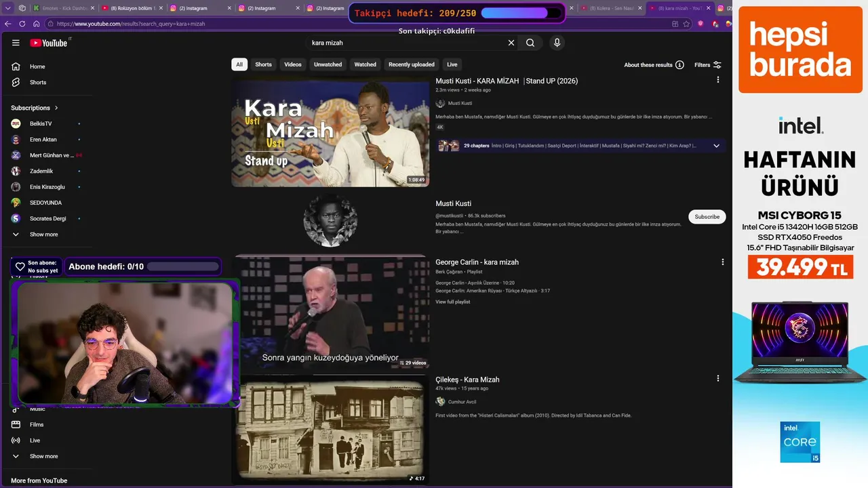Image resolution: width=868 pixels, height=488 pixels.
Task: Open the About these results info icon
Action: tap(679, 65)
